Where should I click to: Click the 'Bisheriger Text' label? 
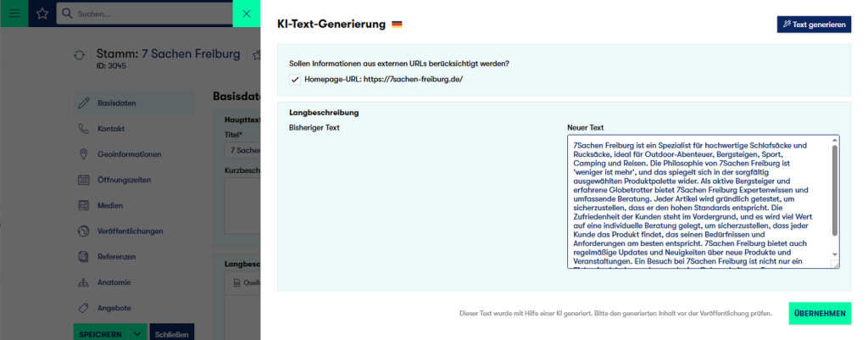coord(314,127)
